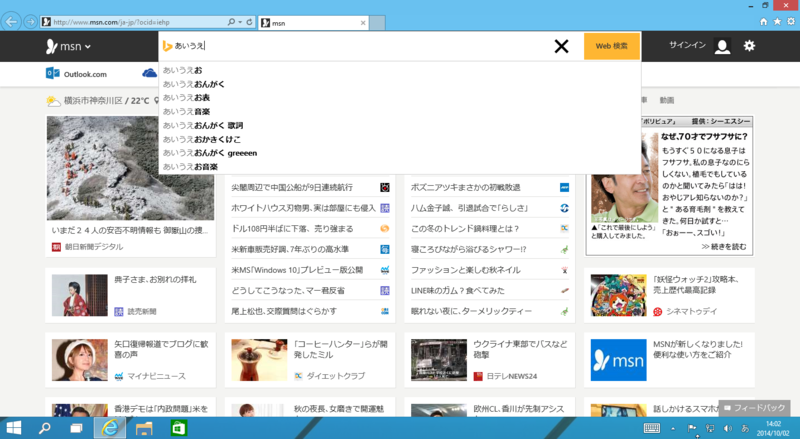This screenshot has width=800, height=439.
Task: Open msn page settings gear
Action: pos(749,45)
